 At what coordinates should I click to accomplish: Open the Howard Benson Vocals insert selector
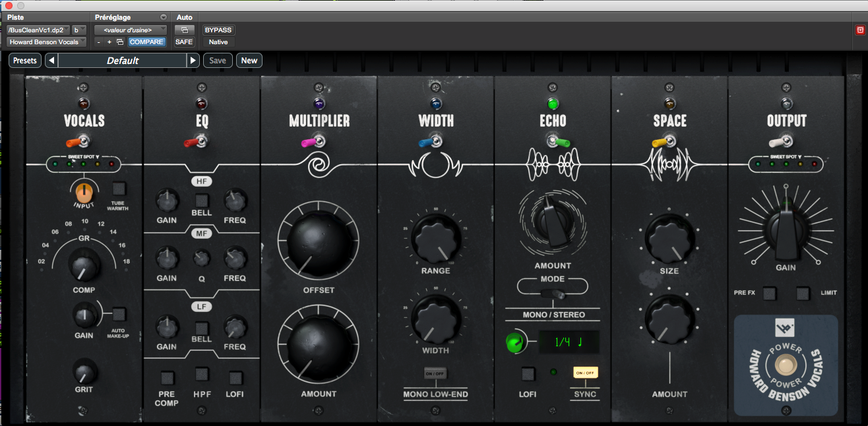[x=46, y=41]
